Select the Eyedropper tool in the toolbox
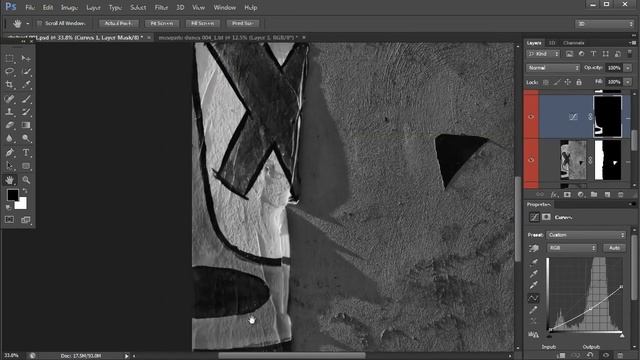This screenshot has width=640, height=360. click(26, 84)
